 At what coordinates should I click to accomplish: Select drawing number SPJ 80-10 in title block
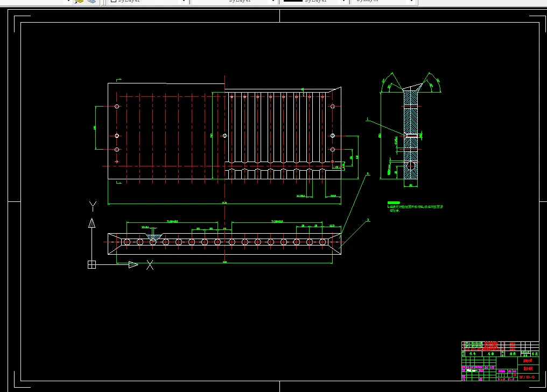pyautogui.click(x=527, y=377)
